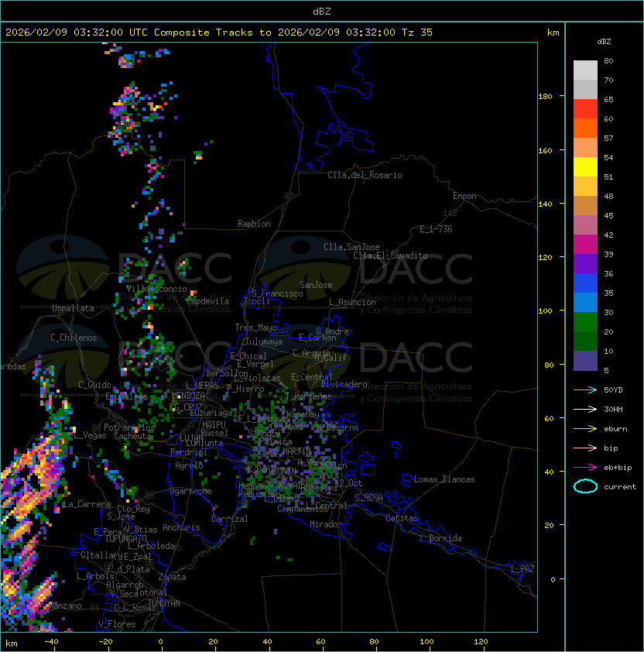Click the white 30HM arrow in legend

coord(585,409)
